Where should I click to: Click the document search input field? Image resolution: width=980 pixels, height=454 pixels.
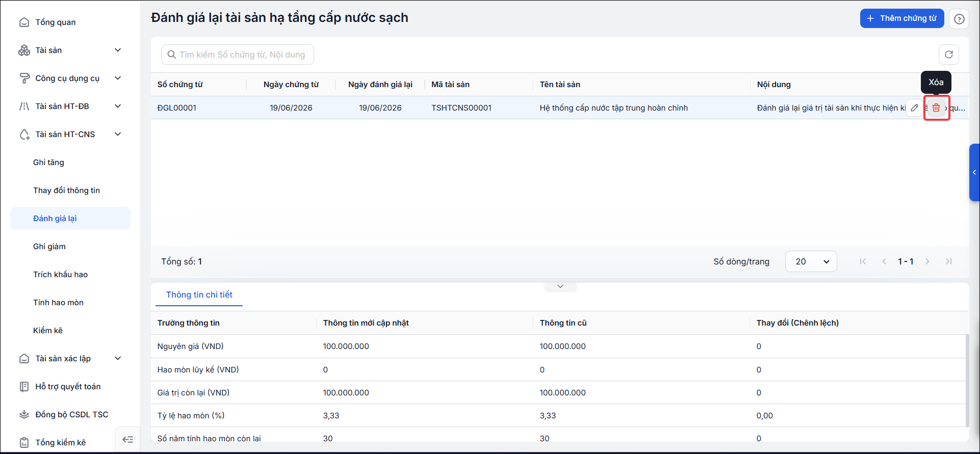(x=238, y=55)
